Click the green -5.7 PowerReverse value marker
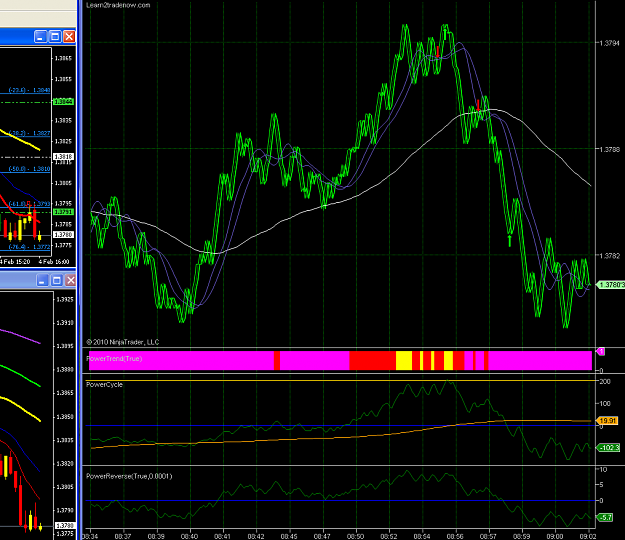This screenshot has height=540, width=625. pyautogui.click(x=605, y=517)
